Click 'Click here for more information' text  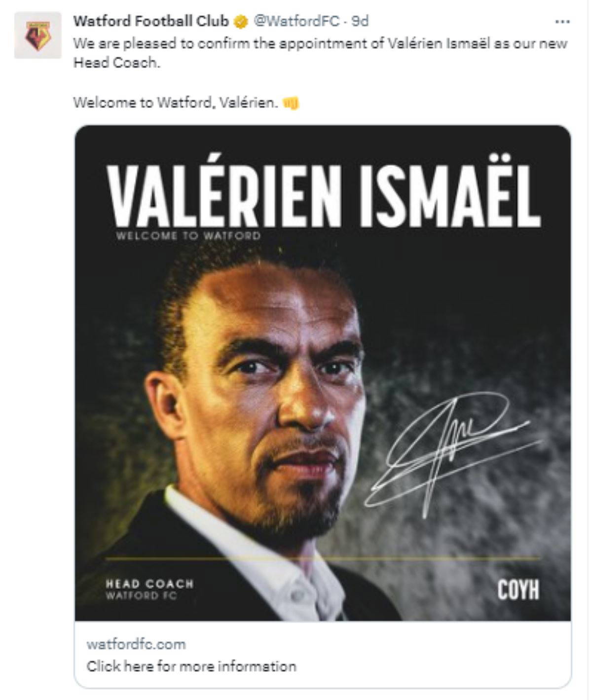[x=191, y=666]
